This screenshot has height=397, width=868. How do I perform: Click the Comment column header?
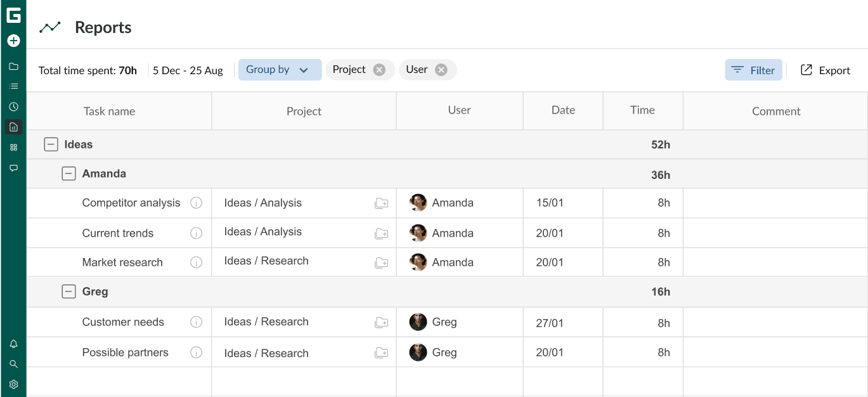click(776, 111)
